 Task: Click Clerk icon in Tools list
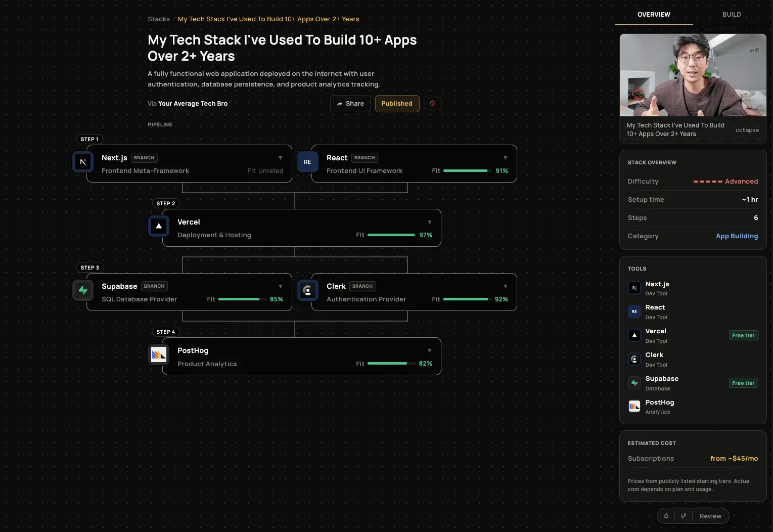[634, 359]
